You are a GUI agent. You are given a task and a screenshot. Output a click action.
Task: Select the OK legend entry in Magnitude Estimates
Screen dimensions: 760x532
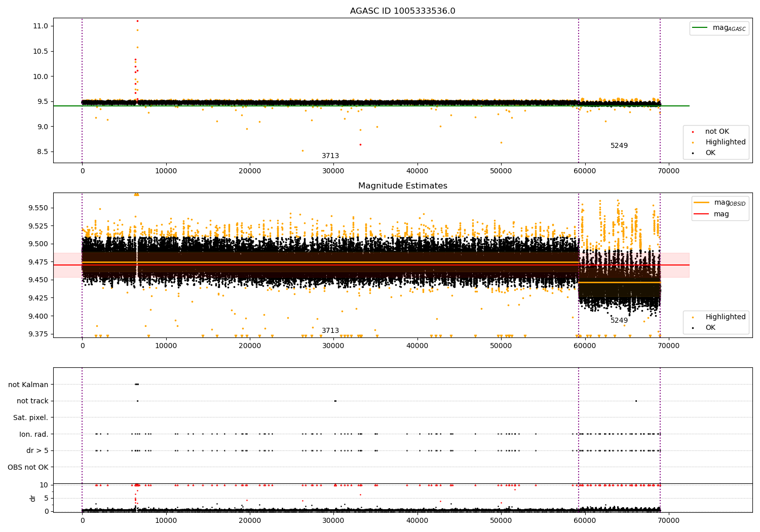pos(710,328)
